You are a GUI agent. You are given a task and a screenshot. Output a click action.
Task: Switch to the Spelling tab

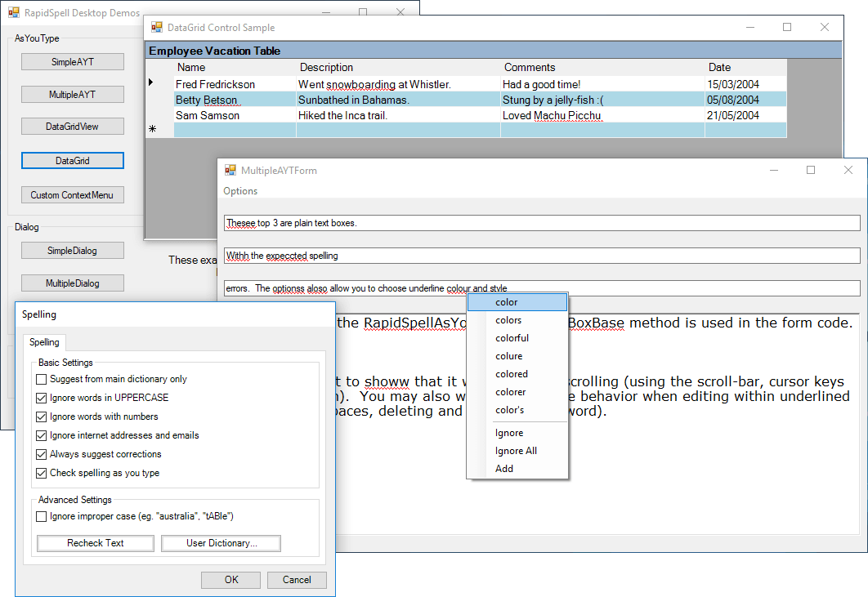click(x=44, y=342)
